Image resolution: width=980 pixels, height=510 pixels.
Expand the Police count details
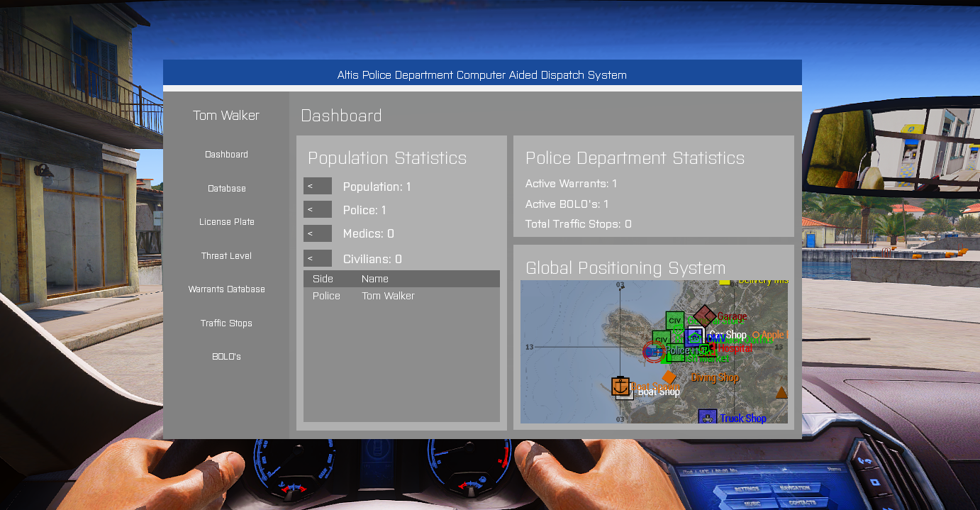pyautogui.click(x=317, y=209)
